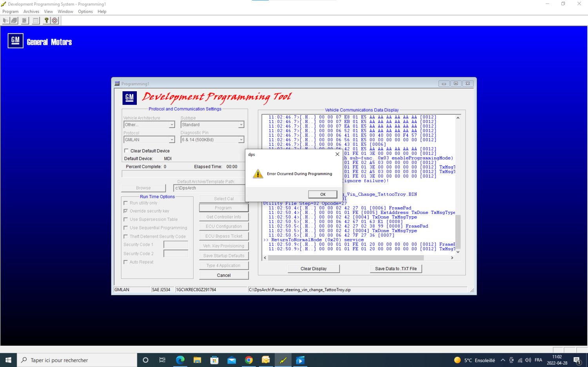Click the first greyed connector toolbar icon
The image size is (588, 367).
pyautogui.click(x=5, y=20)
